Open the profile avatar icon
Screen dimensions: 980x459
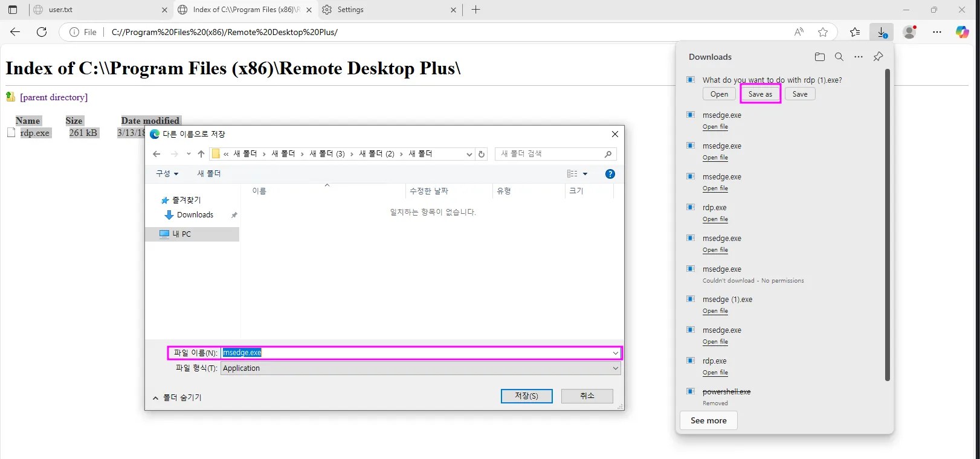click(909, 32)
